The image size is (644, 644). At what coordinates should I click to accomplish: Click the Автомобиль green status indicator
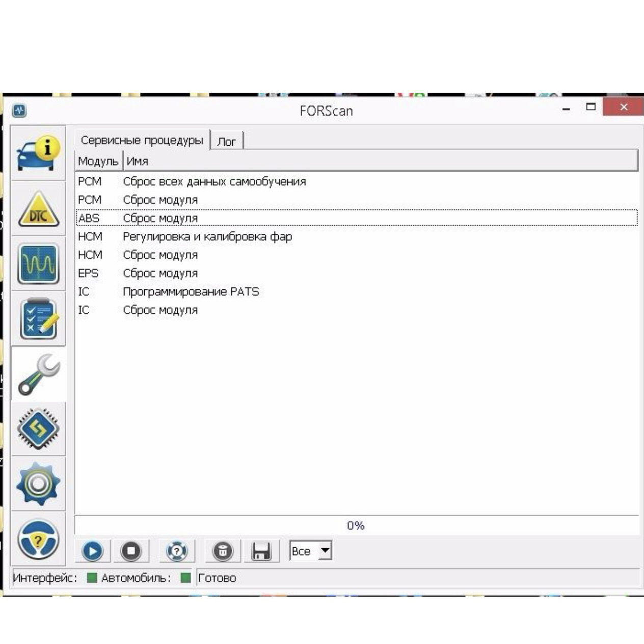click(185, 578)
